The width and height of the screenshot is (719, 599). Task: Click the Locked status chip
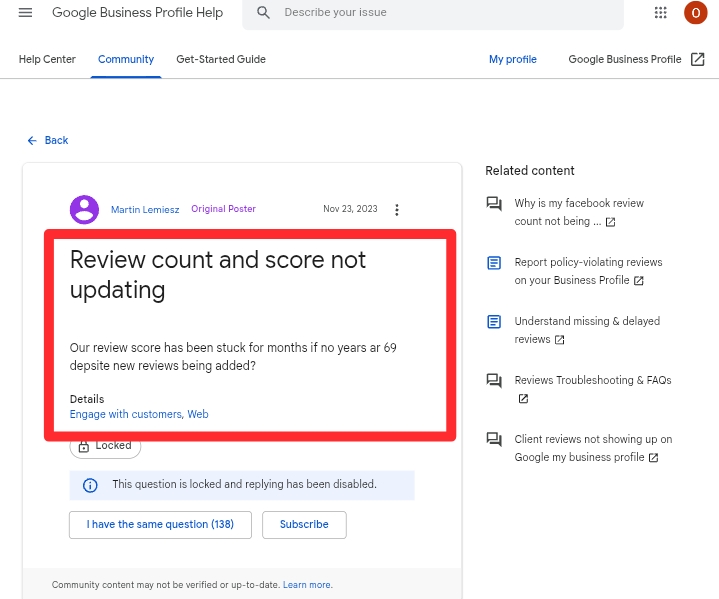[105, 446]
